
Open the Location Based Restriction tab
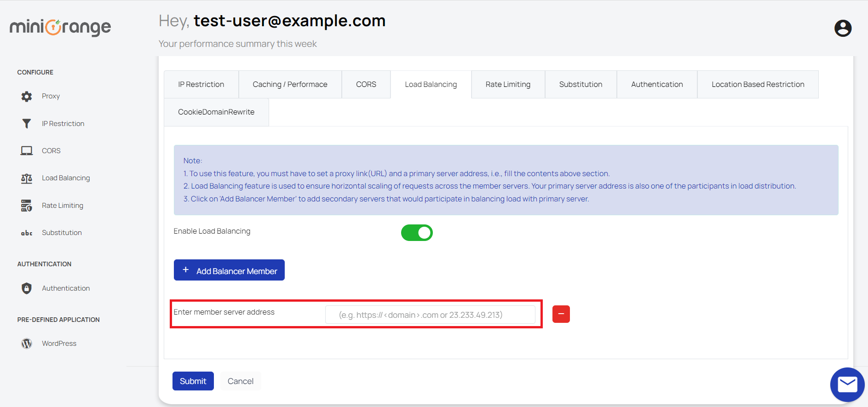point(758,84)
